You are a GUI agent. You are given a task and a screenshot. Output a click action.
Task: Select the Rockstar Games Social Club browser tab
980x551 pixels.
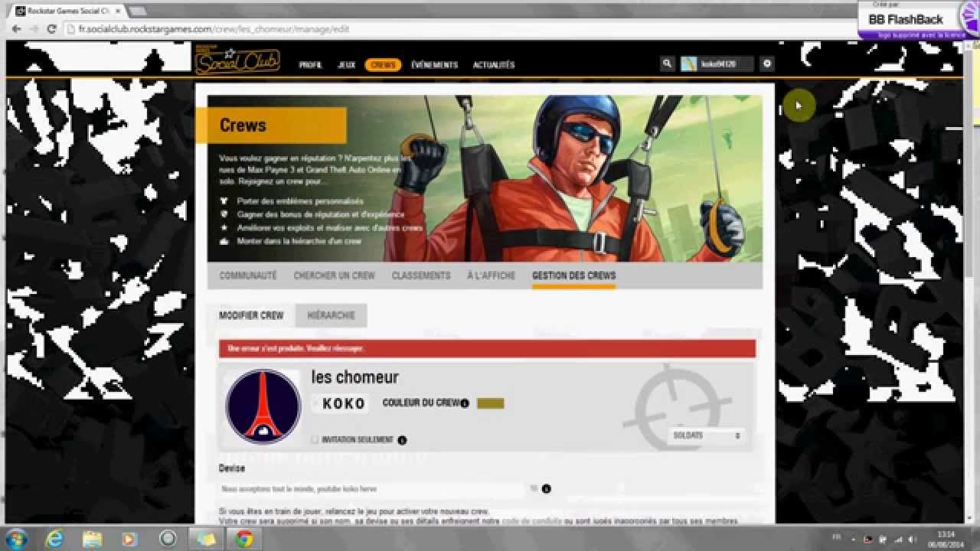[x=69, y=11]
